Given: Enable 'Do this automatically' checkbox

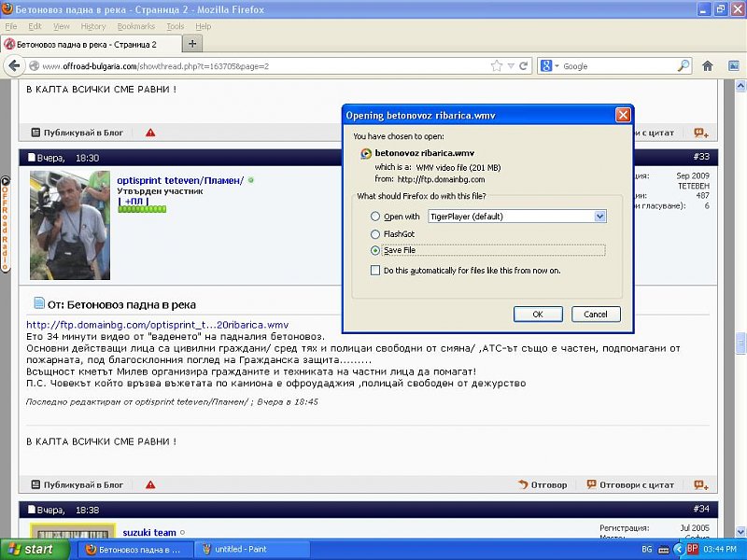Looking at the screenshot, I should 375,271.
